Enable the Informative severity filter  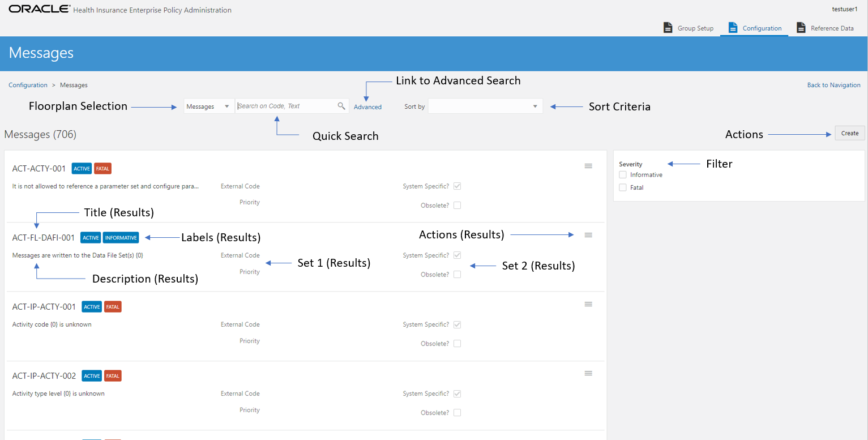click(x=623, y=175)
